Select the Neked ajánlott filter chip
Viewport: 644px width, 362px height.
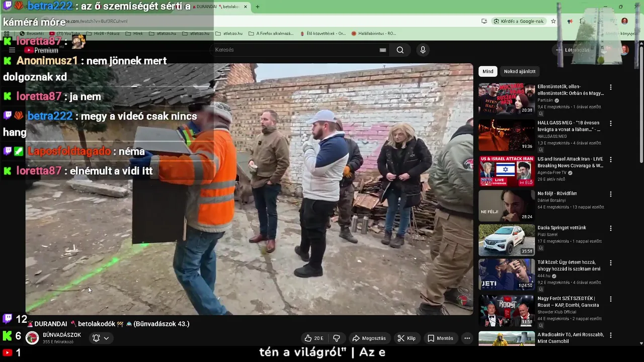point(520,71)
